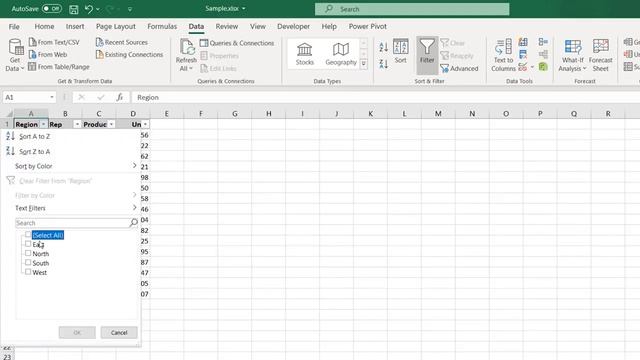Viewport: 640px width, 360px height.
Task: Open Existing Connections
Action: coord(129,54)
